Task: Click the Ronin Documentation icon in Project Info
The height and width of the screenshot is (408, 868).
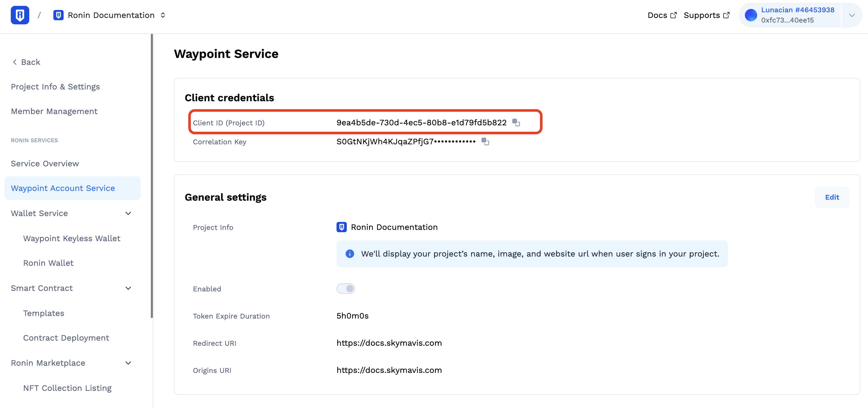Action: coord(341,227)
